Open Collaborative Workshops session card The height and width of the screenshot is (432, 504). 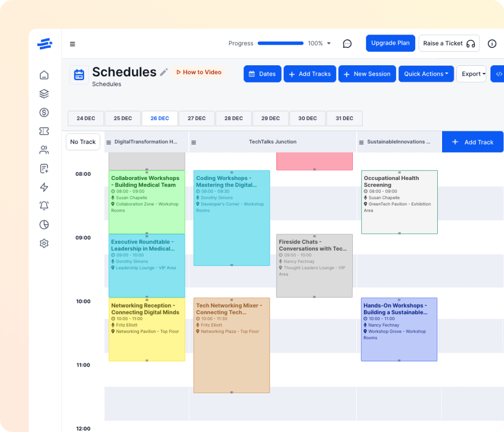(x=147, y=202)
